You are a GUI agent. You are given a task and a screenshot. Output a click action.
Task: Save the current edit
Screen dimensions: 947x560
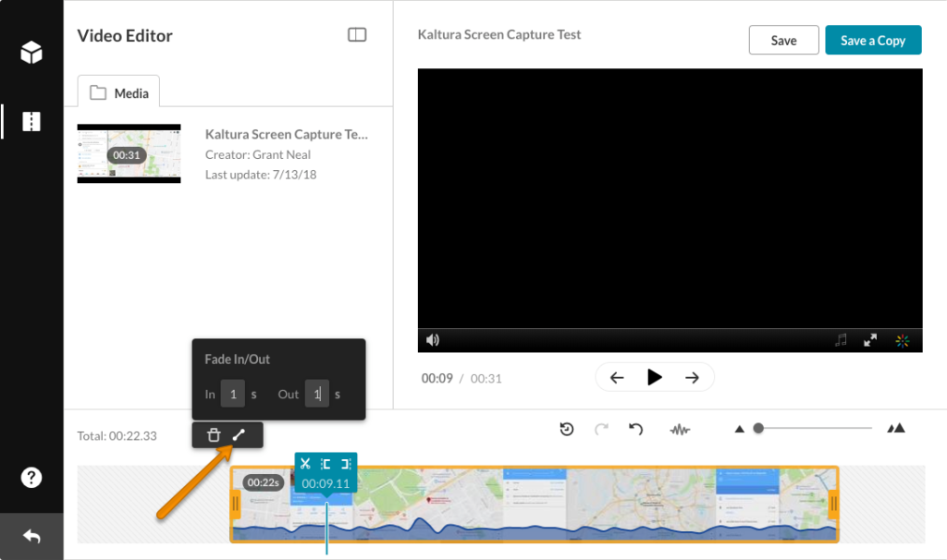[x=783, y=40]
